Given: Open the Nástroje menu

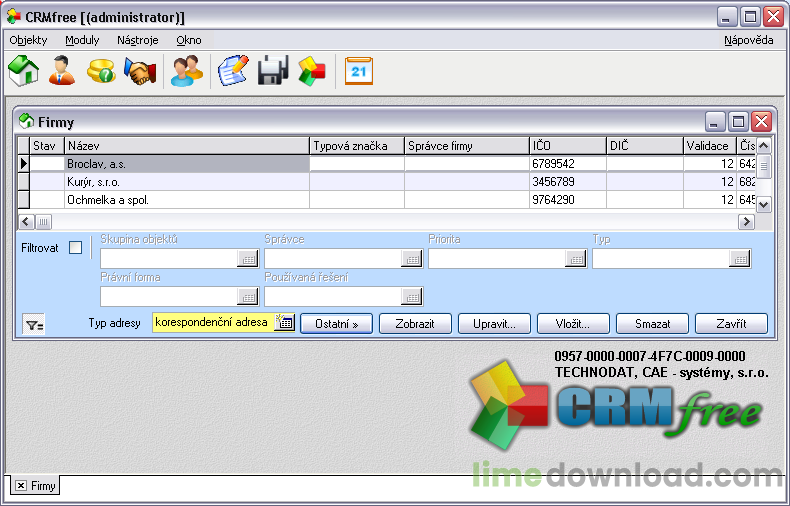Looking at the screenshot, I should pos(138,40).
